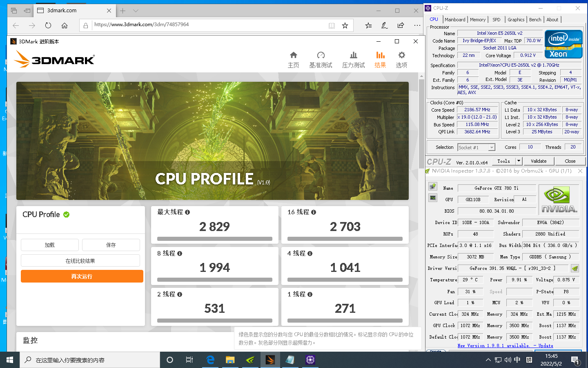Switch to the Bench tab in CPU-Z
This screenshot has width=588, height=368.
click(x=535, y=20)
